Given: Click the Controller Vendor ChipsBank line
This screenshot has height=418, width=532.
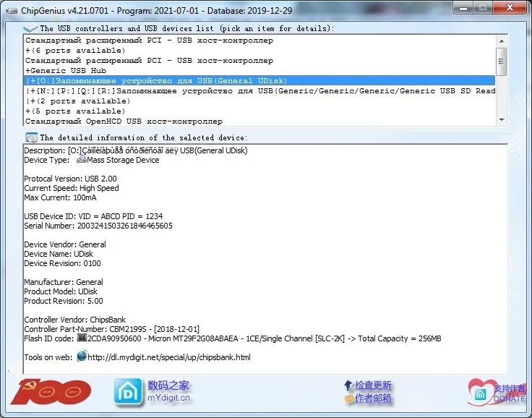Looking at the screenshot, I should (x=74, y=320).
